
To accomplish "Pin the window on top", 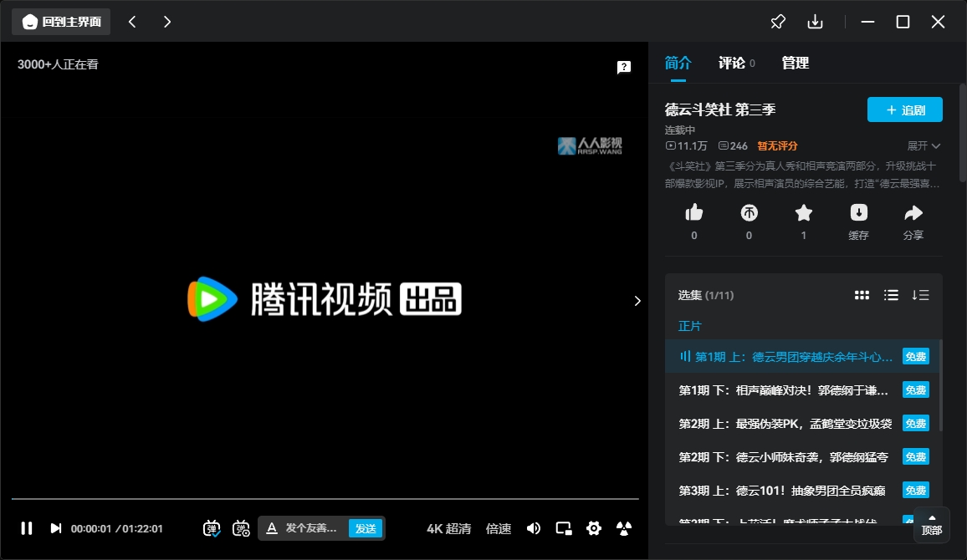I will click(x=778, y=22).
